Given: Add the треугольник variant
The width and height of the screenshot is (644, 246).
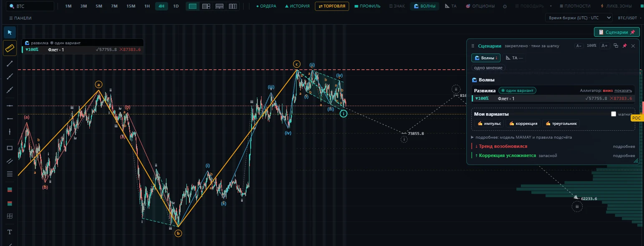Looking at the screenshot, I should 561,123.
